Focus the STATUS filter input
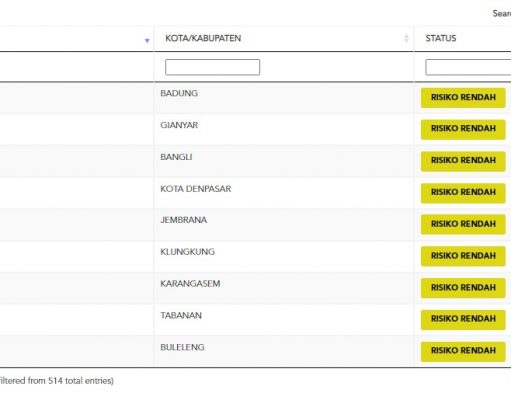Screen dimensions: 511x400 coord(468,67)
